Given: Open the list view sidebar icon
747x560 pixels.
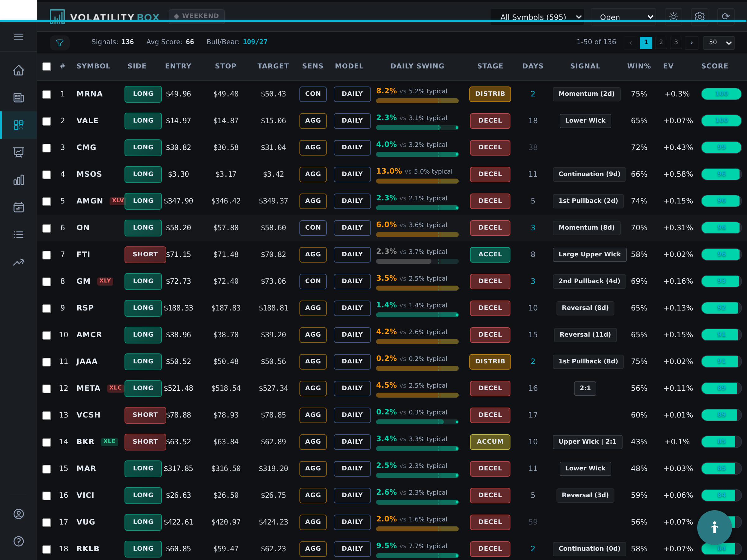Looking at the screenshot, I should (x=19, y=234).
